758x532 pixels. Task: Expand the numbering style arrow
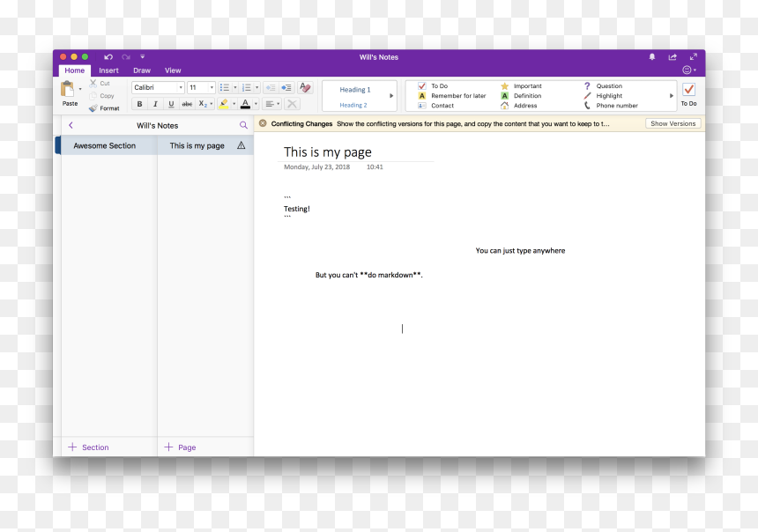click(x=257, y=87)
